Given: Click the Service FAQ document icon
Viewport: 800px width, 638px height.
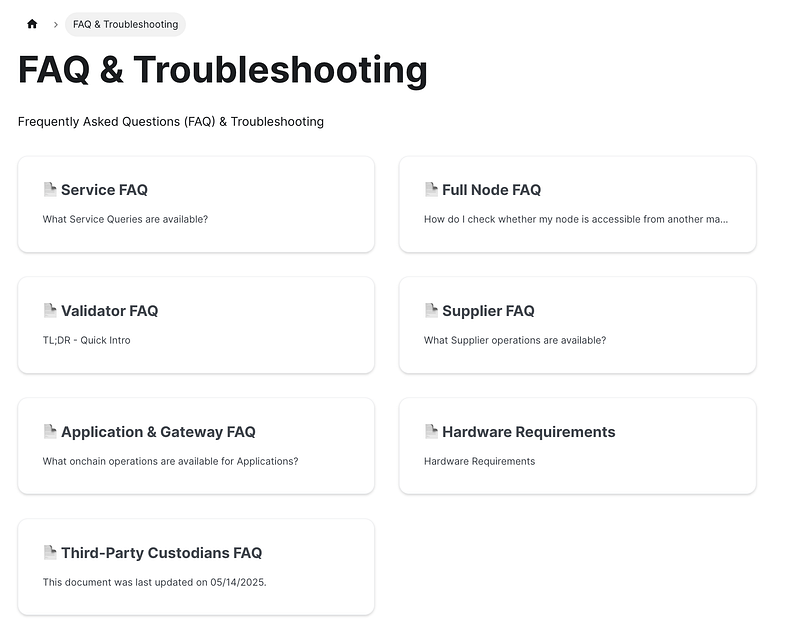Looking at the screenshot, I should coord(50,189).
